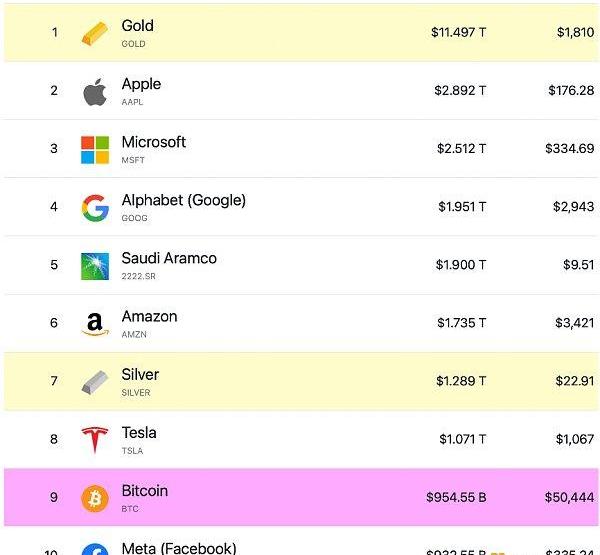Select Bitcoin's $50,444 price value
This screenshot has height=555, width=600.
(569, 497)
